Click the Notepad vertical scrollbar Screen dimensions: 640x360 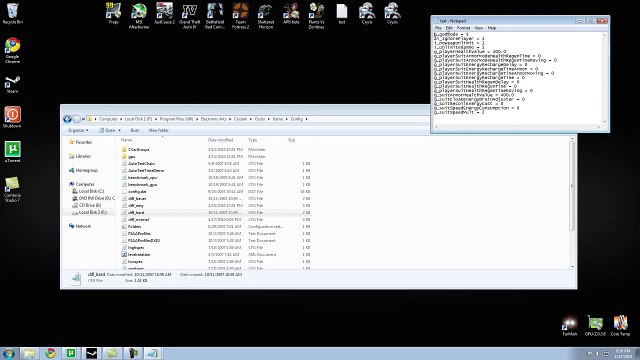tap(604, 78)
